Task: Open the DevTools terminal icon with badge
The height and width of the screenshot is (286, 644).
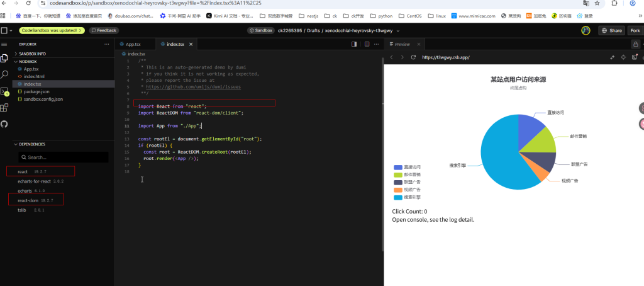Action: [x=4, y=91]
